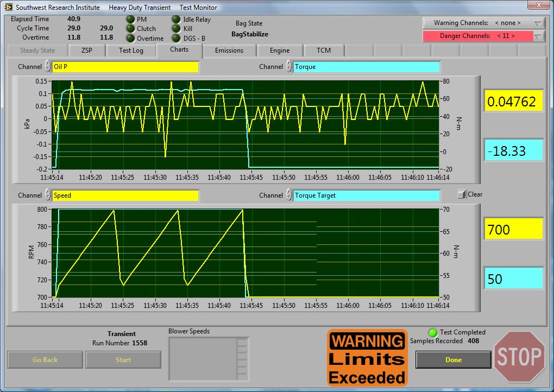Switch to the Steady State tab
554x392 pixels.
coord(37,50)
